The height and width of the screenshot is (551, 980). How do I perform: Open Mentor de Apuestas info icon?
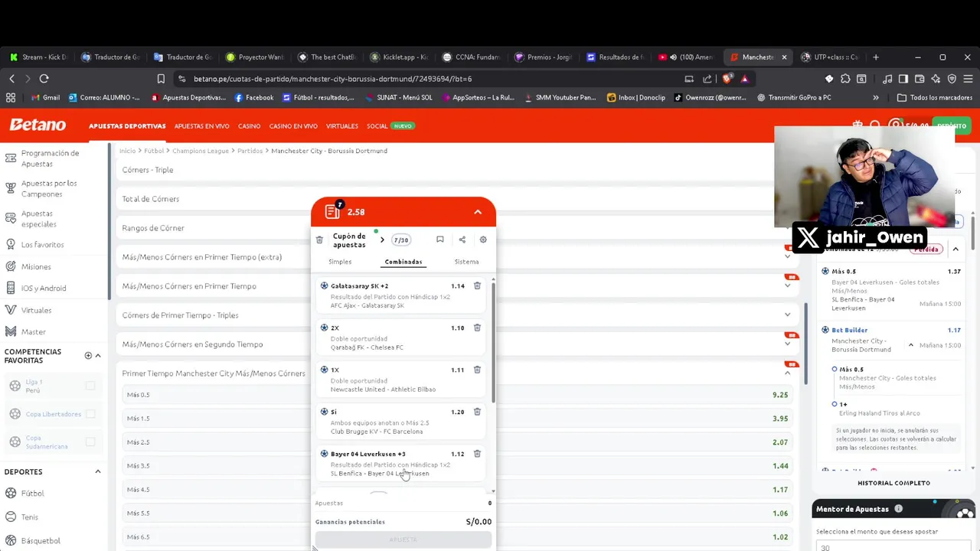(899, 509)
